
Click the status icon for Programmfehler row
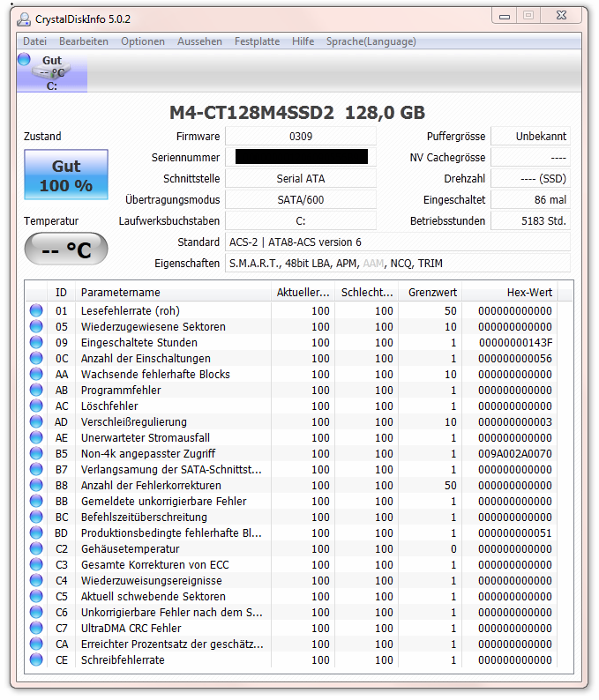click(x=36, y=390)
